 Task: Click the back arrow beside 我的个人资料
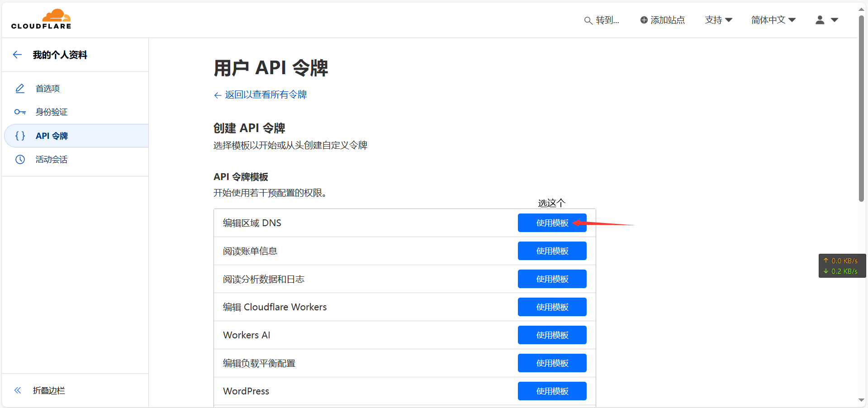[x=17, y=55]
